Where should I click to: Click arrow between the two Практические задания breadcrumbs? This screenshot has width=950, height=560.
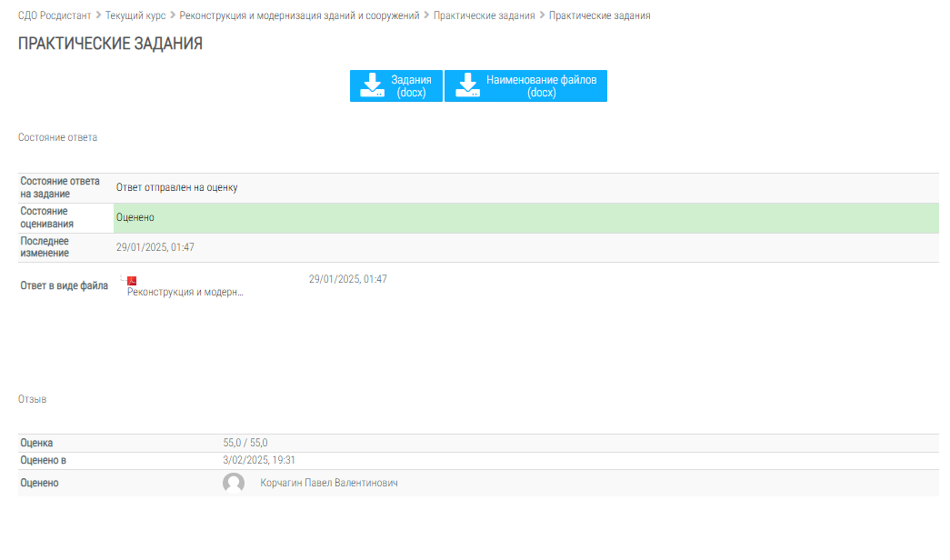coord(542,15)
